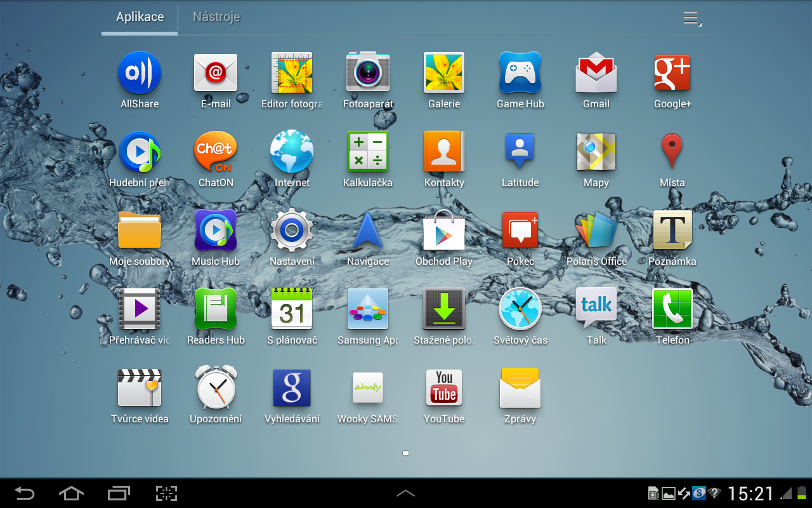
Task: Select the Aplikace tab
Action: (139, 17)
